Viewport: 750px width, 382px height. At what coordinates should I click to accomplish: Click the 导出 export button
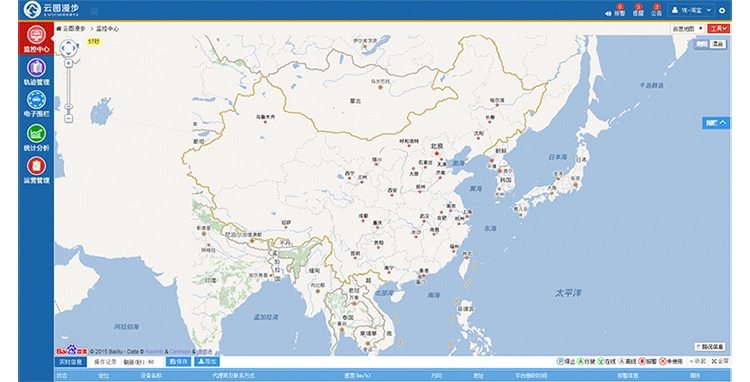(207, 362)
